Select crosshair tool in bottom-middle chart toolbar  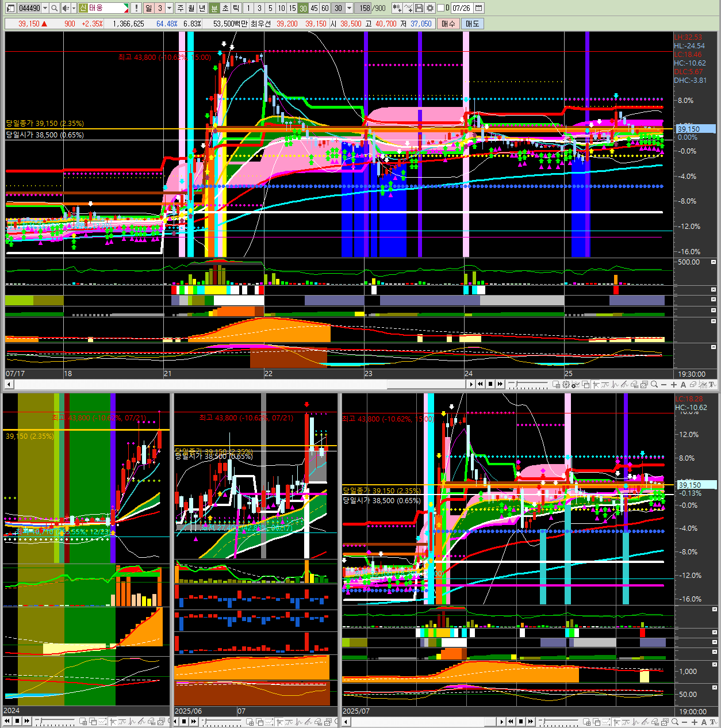pos(279,721)
